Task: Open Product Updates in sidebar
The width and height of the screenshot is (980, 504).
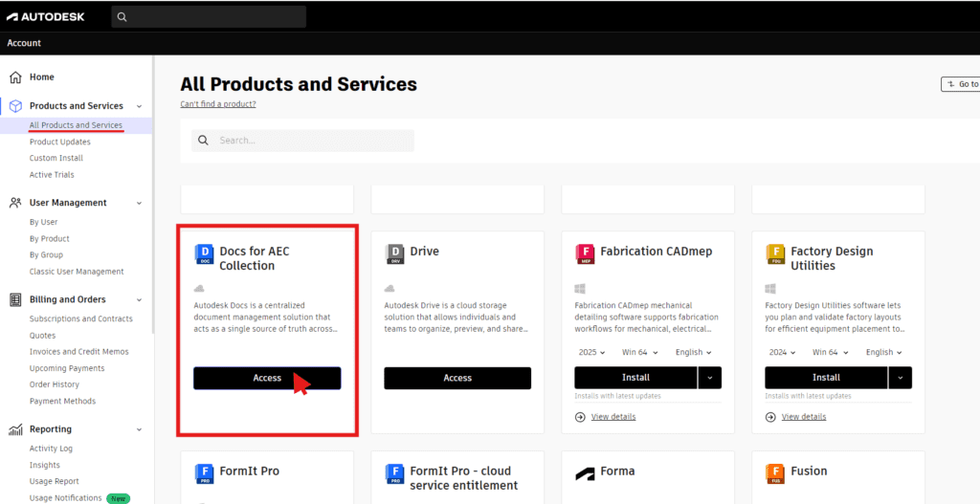Action: (x=60, y=142)
